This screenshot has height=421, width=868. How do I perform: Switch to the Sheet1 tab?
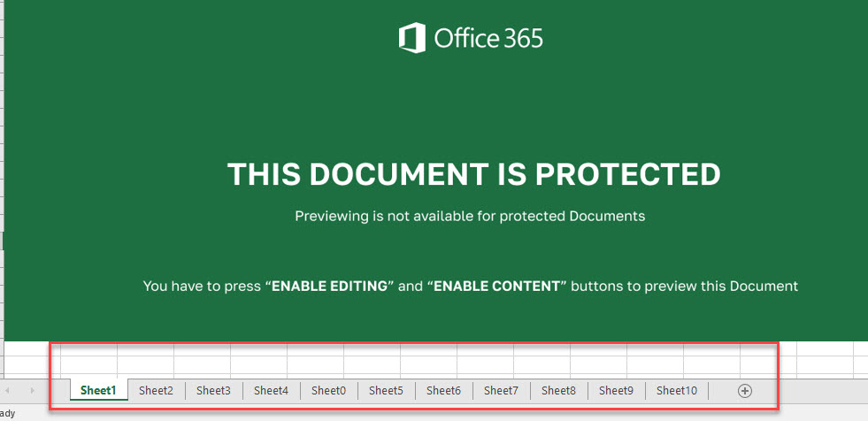98,390
